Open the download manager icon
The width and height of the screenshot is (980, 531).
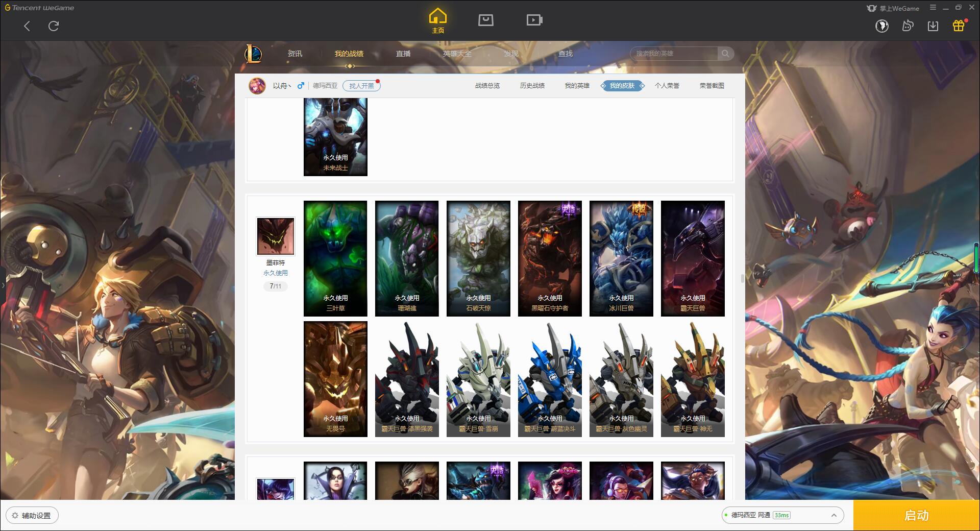[933, 26]
